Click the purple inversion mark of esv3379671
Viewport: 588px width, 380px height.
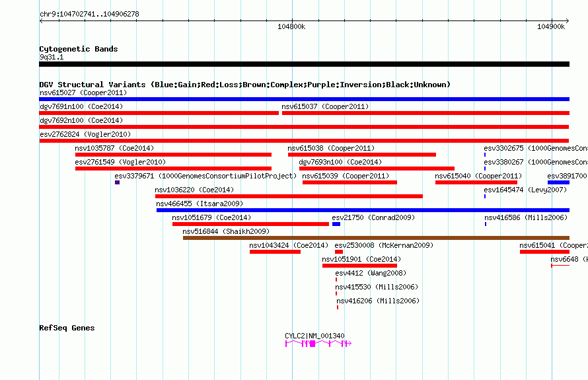(x=118, y=182)
